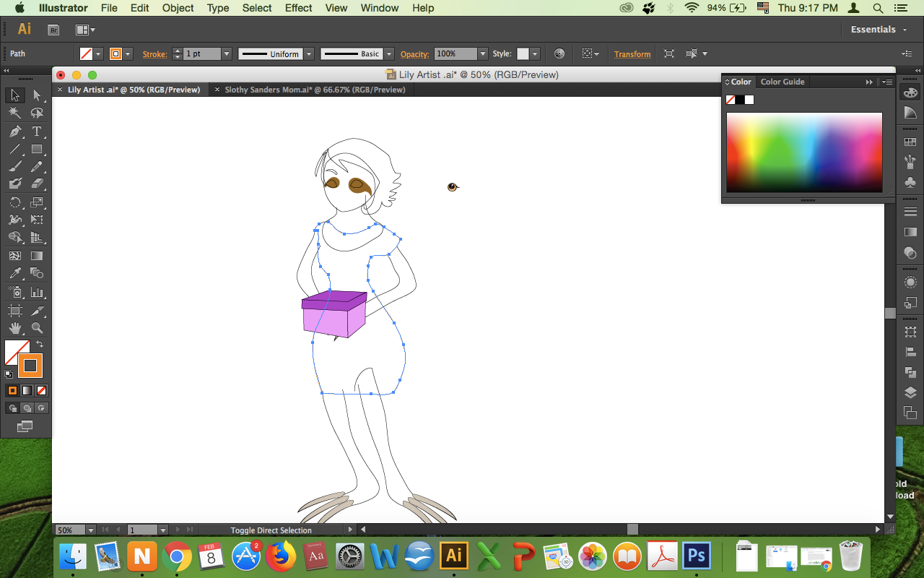The width and height of the screenshot is (924, 578).
Task: Select the Paintbrush tool
Action: pos(14,167)
